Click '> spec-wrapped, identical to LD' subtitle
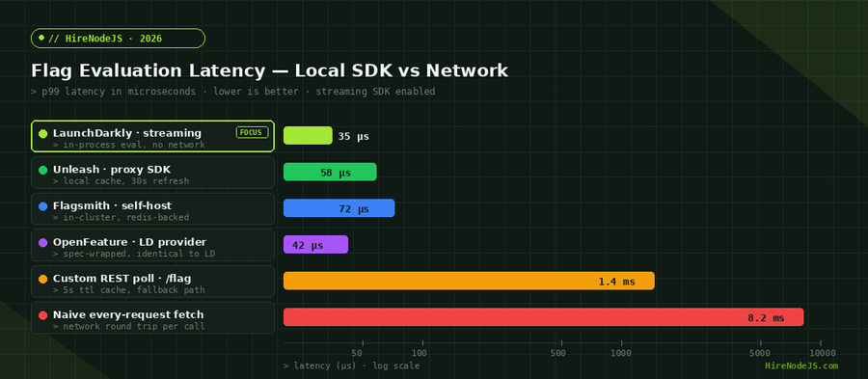The height and width of the screenshot is (379, 868). pyautogui.click(x=134, y=254)
